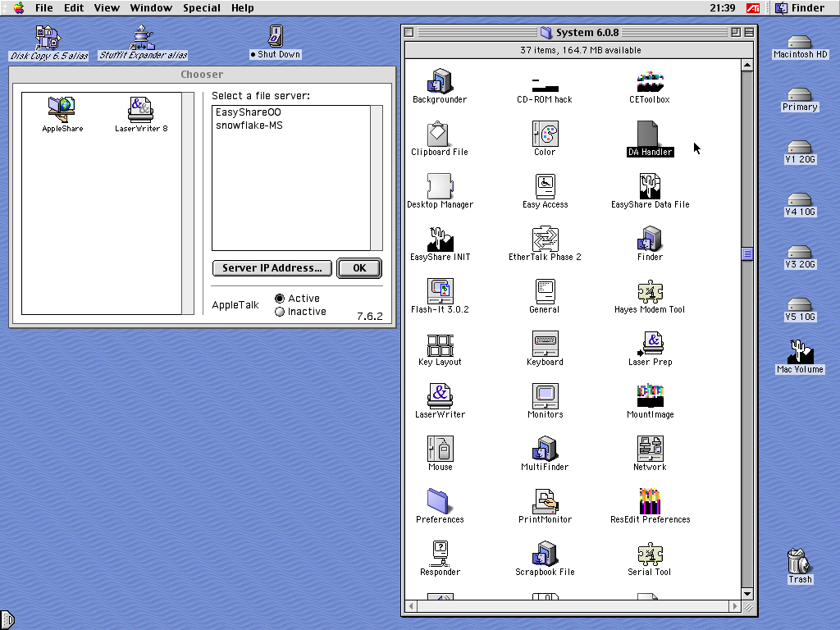Select the LaserWriter icon in System 6.0.8

click(x=440, y=396)
